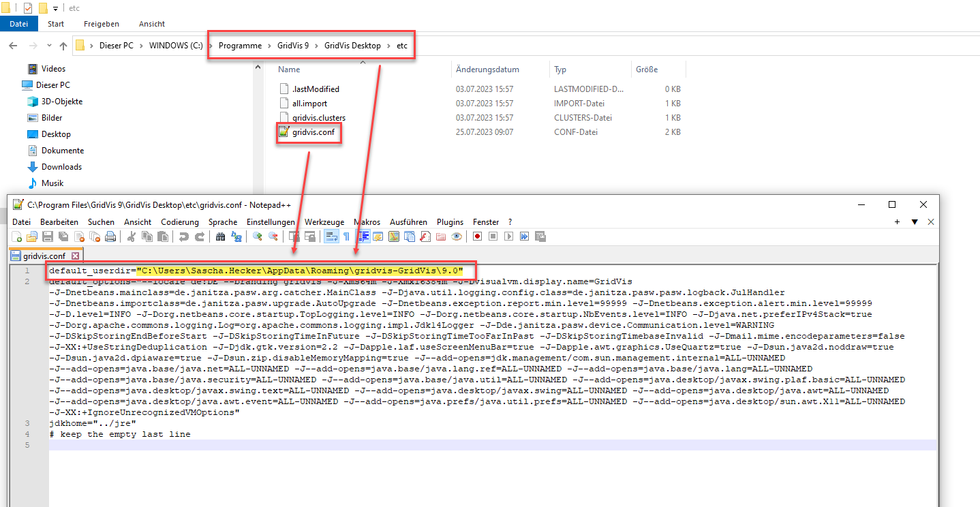Switch to the Ansicht ribbon tab in Explorer
Screen dimensions: 980x507
[151, 24]
